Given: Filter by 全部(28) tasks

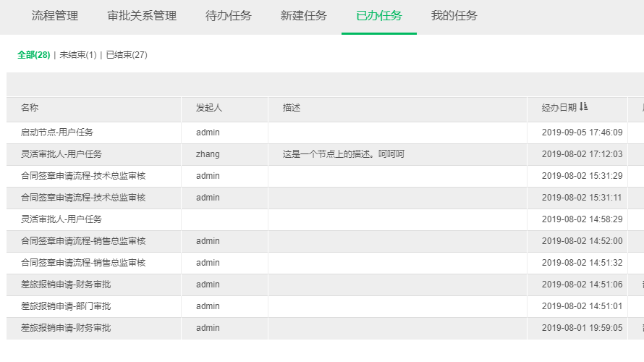Looking at the screenshot, I should [x=33, y=55].
